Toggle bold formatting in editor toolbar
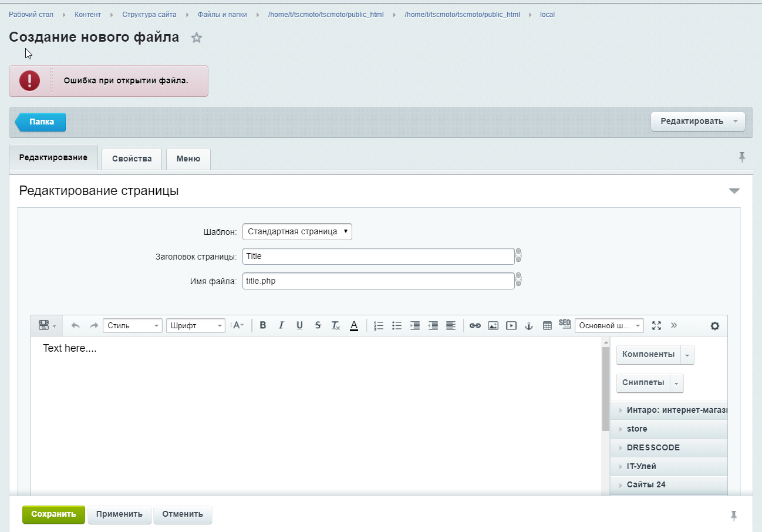 coord(263,325)
